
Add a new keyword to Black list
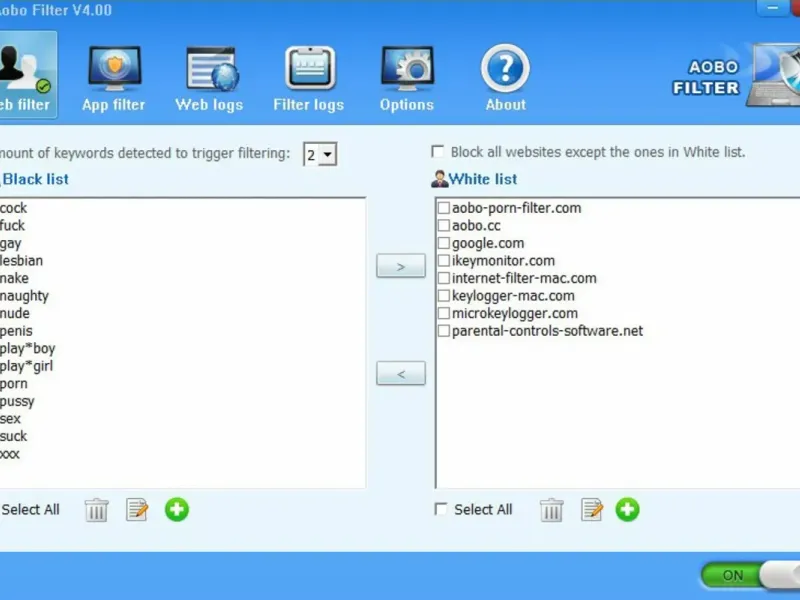tap(177, 510)
